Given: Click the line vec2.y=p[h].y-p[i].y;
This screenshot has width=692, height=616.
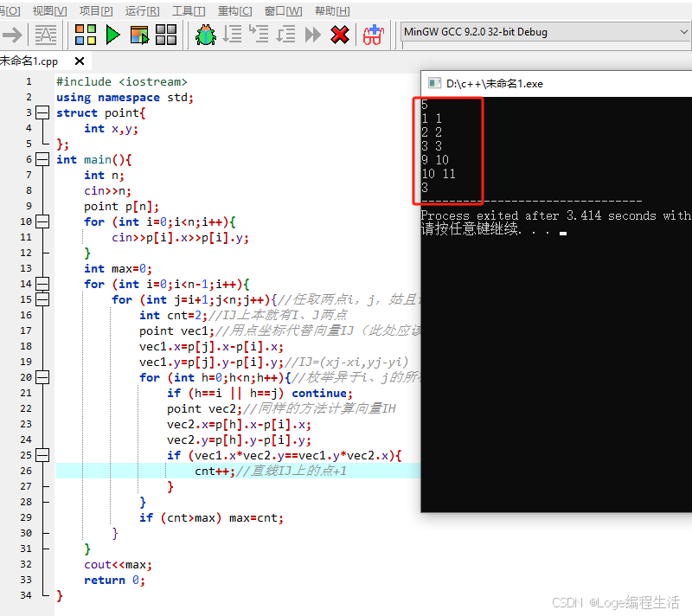Looking at the screenshot, I should tap(239, 440).
